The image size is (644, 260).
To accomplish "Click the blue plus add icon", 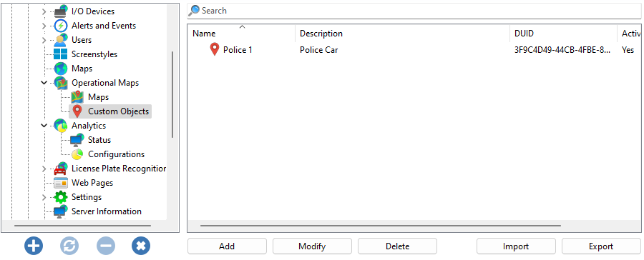I will click(34, 246).
